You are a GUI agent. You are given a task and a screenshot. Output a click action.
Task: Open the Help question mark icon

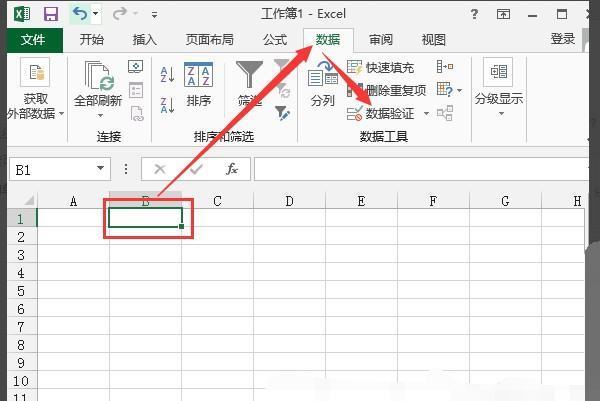pos(474,14)
